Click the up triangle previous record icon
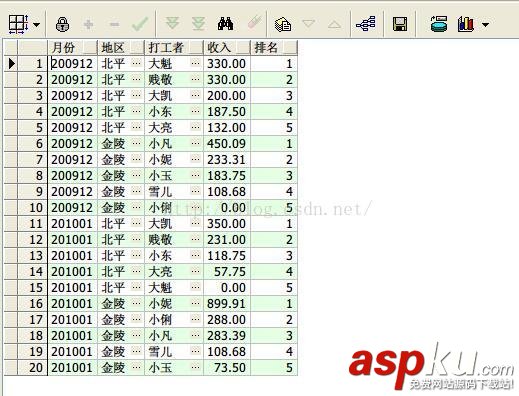Screen dimensions: 519x396 click(334, 24)
